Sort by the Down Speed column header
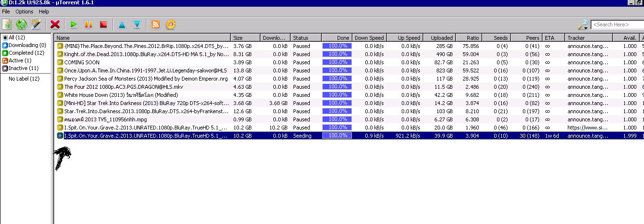 coord(369,37)
